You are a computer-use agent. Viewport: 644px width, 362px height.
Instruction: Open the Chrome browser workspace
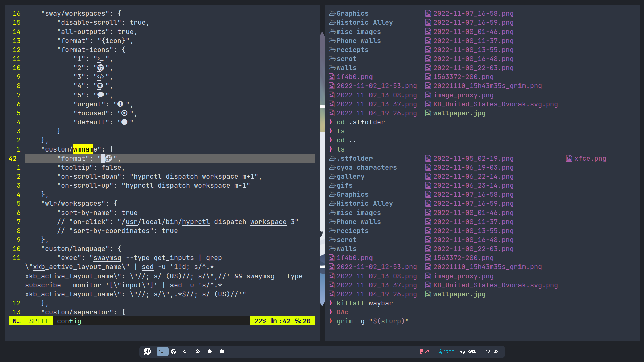pos(174,351)
